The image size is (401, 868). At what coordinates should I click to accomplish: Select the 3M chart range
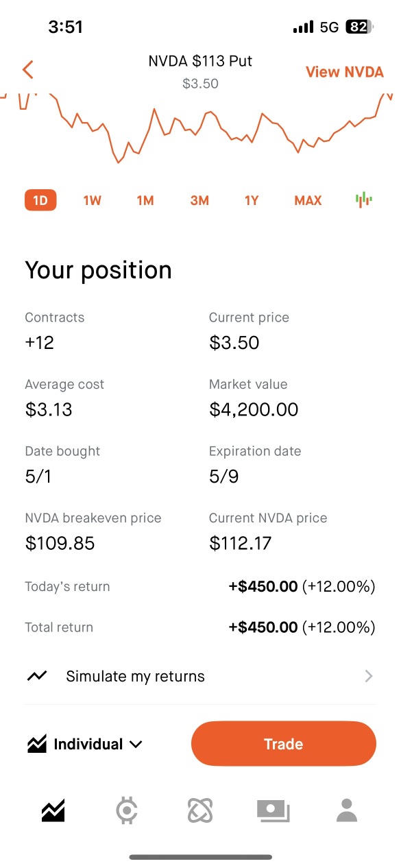[199, 200]
